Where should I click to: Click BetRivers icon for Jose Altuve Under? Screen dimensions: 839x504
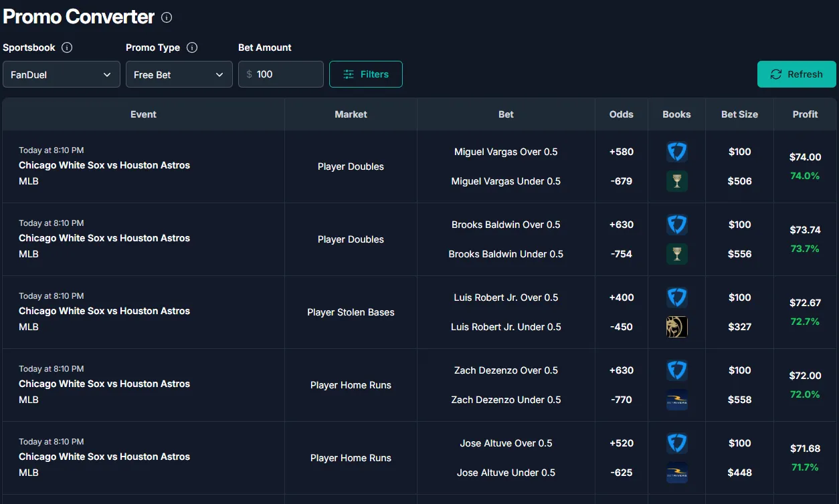677,473
